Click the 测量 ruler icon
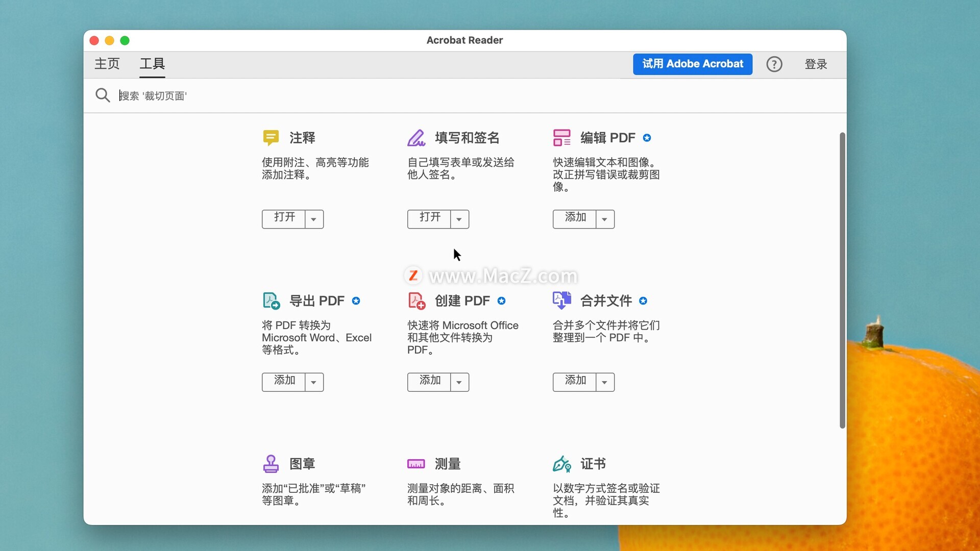Screen dimensions: 980x551 coord(416,464)
